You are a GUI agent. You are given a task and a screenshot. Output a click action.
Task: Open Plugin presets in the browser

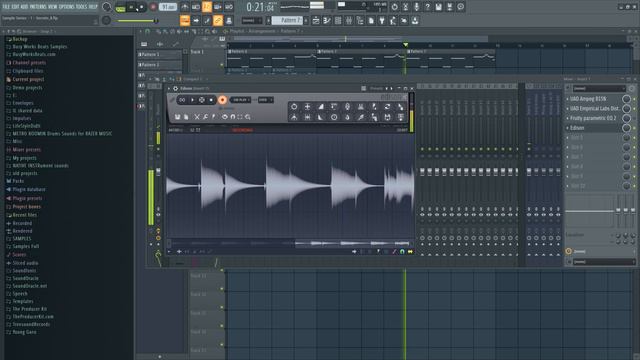pyautogui.click(x=27, y=198)
